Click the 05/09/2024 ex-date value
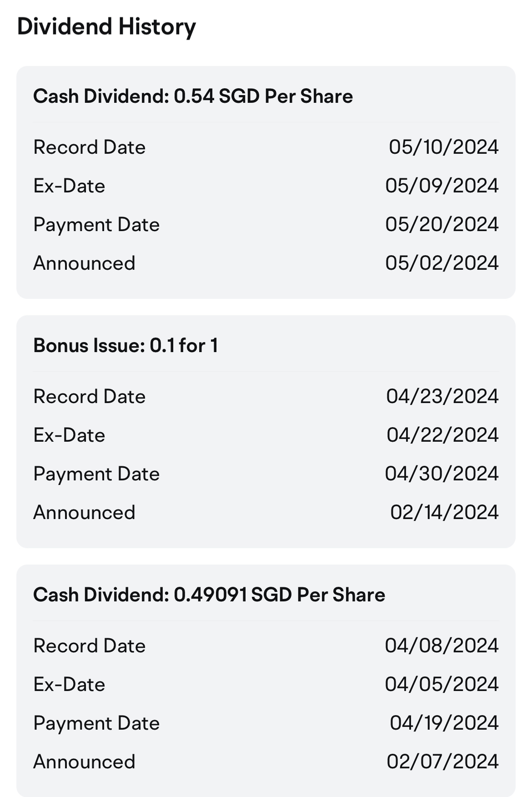The image size is (532, 797). [442, 186]
